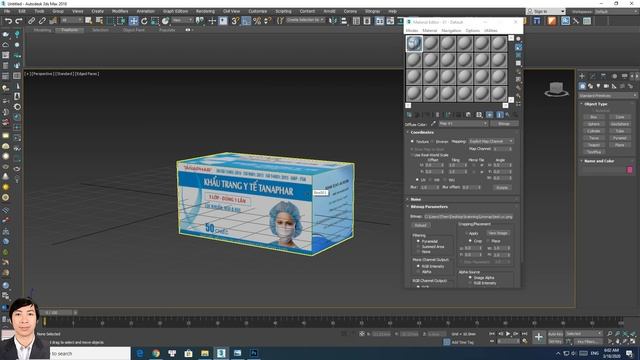Pick material with the eyedropper icon
Image resolution: width=640 pixels, height=360 pixels.
(x=433, y=124)
